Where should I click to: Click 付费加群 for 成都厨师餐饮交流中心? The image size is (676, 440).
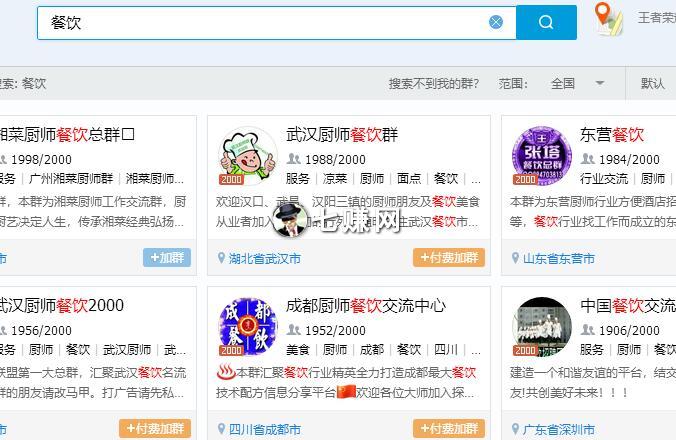[x=449, y=428]
